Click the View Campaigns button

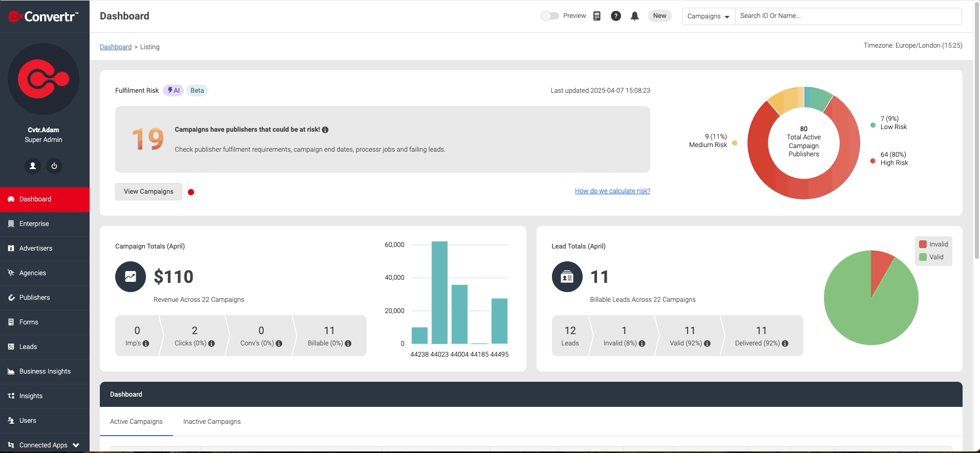[x=148, y=192]
